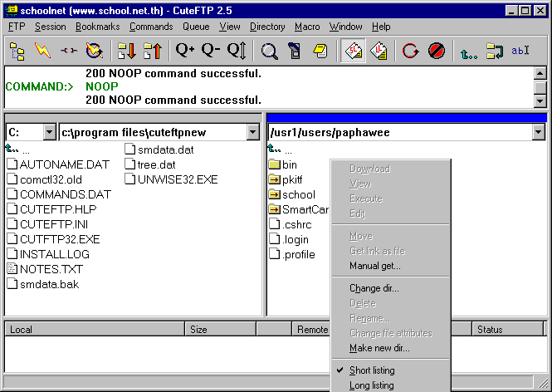Choose Long listing context menu entry

point(391,385)
